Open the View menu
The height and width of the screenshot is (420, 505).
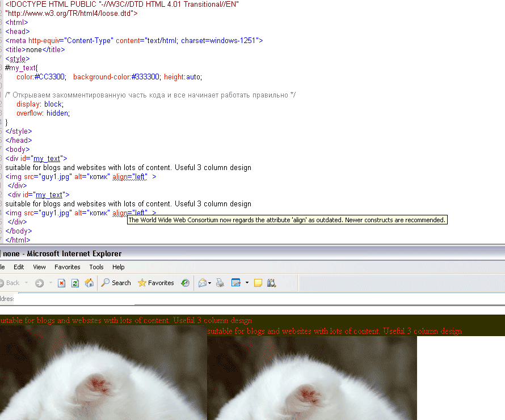point(39,267)
